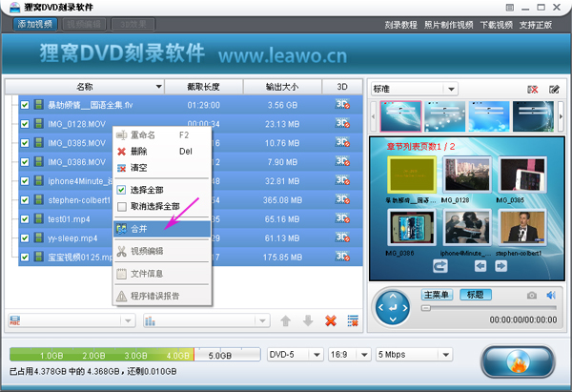Viewport: 572px width, 392px height.
Task: Choose 选择全部 in the context menu
Action: tap(162, 190)
